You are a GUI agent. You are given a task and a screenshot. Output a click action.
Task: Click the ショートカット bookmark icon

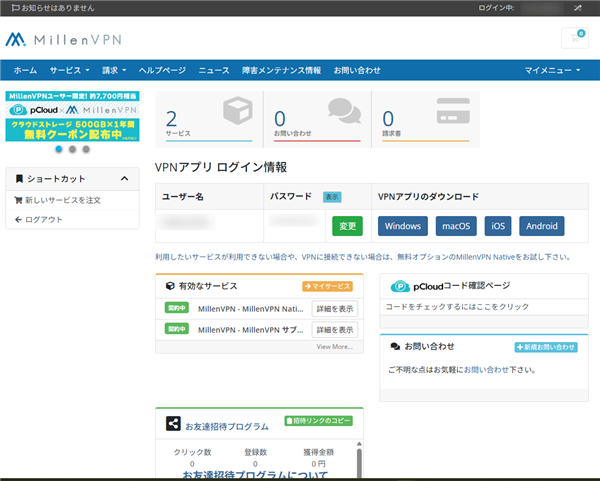[19, 178]
